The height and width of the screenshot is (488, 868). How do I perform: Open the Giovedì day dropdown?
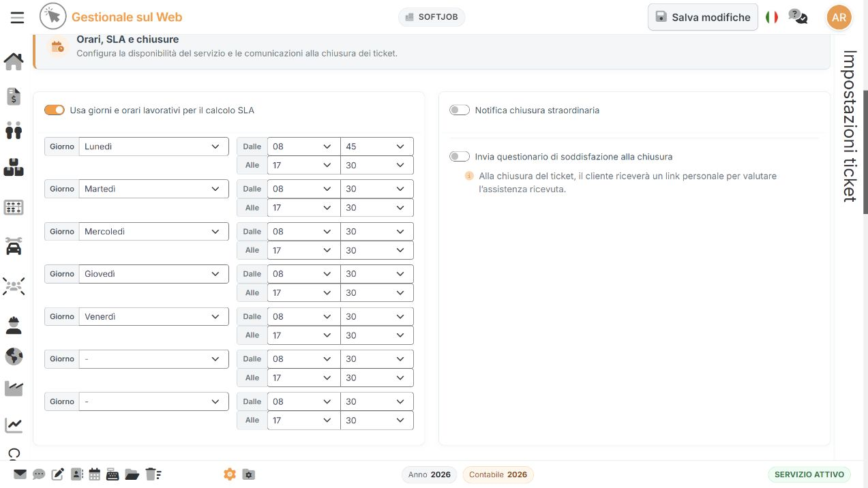coord(154,274)
